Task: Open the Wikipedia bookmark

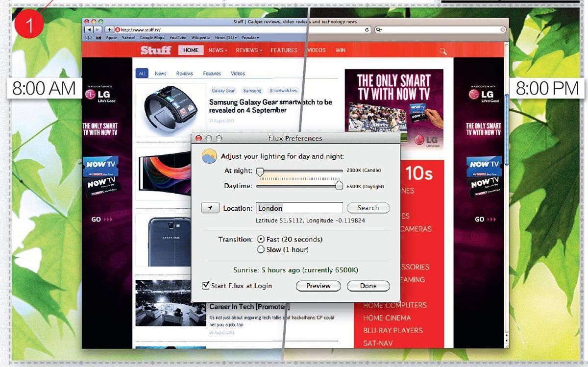Action: 201,38
